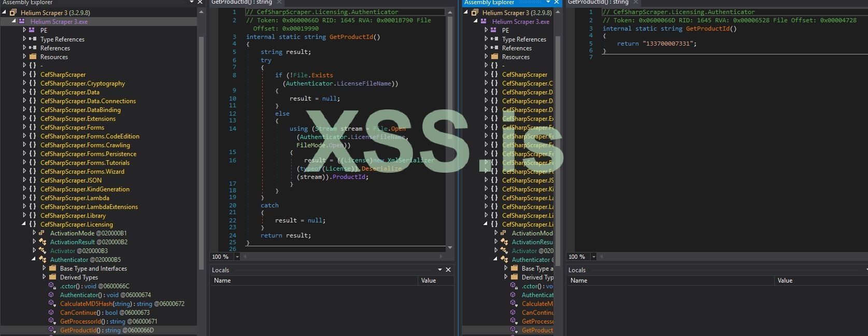Click GetProcessorId() method icon in left tree

click(x=51, y=321)
